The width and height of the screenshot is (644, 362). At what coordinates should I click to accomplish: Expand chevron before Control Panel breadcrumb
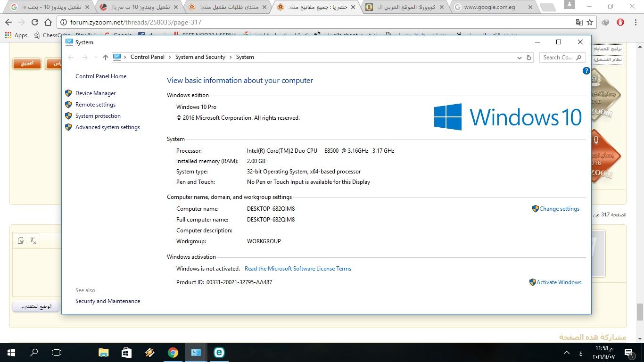coord(125,57)
